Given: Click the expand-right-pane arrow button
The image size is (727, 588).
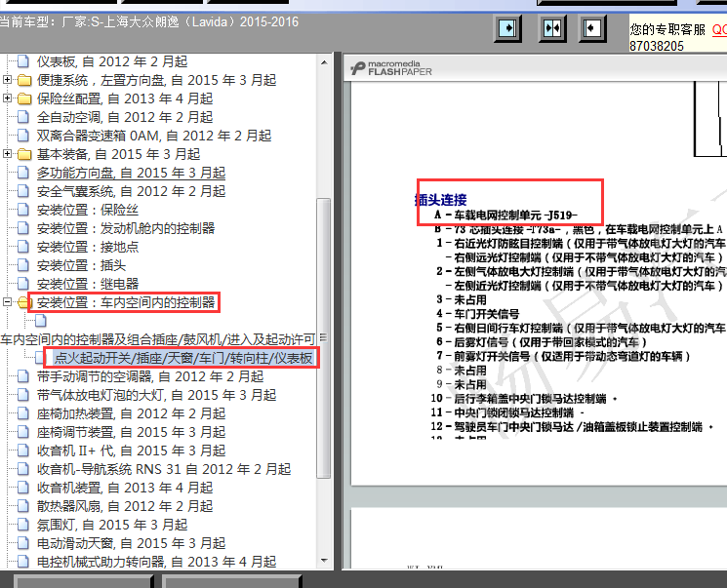Looking at the screenshot, I should (x=507, y=28).
